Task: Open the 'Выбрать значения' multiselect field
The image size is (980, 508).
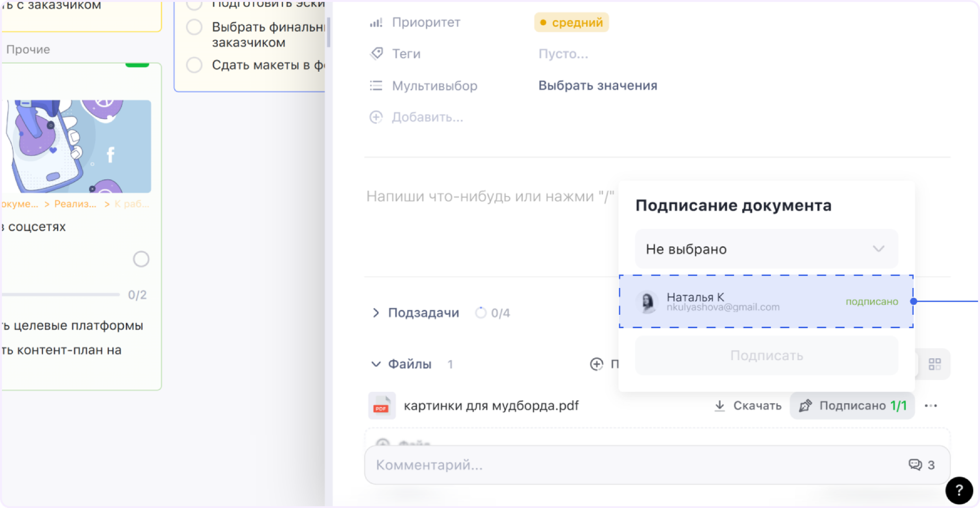Action: 598,86
